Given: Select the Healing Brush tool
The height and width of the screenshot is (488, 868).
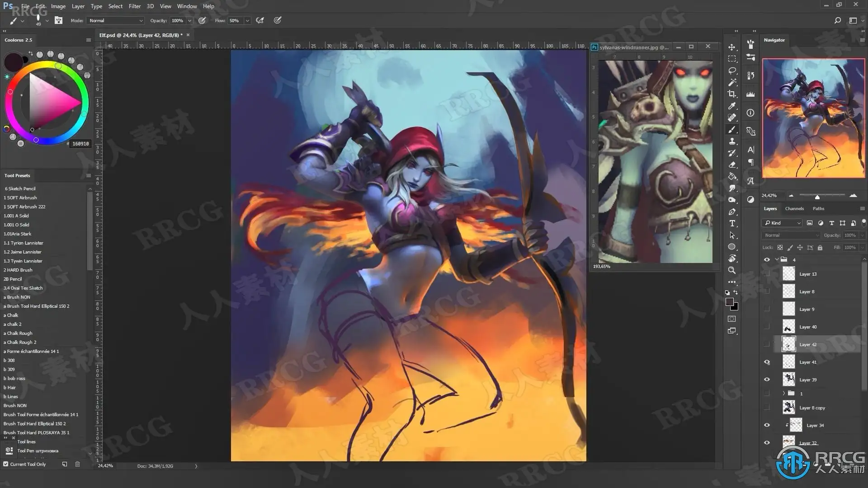Looking at the screenshot, I should coord(732,117).
